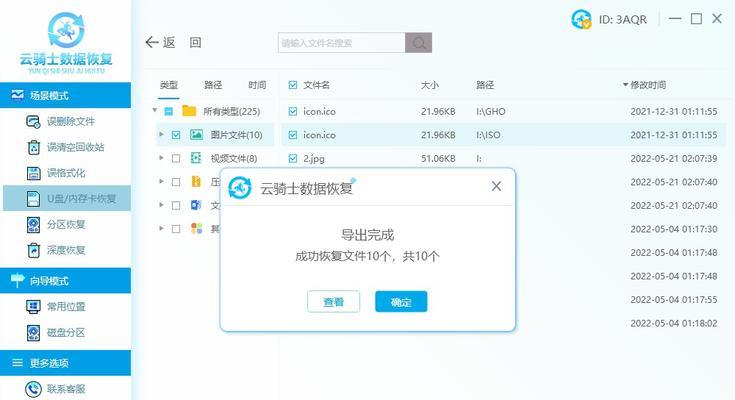Expand the 视频文件(8) node
The image size is (735, 400).
[x=162, y=158]
